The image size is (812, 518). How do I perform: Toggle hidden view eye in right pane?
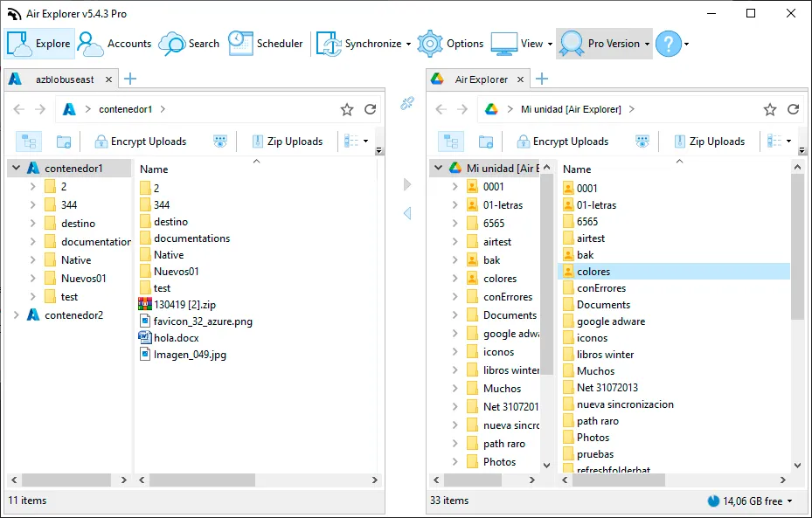tap(642, 142)
